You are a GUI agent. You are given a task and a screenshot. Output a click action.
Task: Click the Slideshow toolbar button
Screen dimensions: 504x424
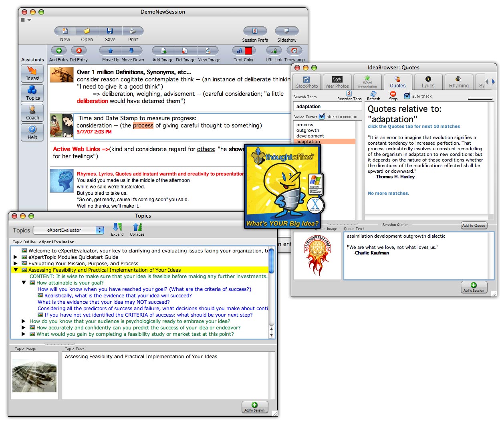286,31
